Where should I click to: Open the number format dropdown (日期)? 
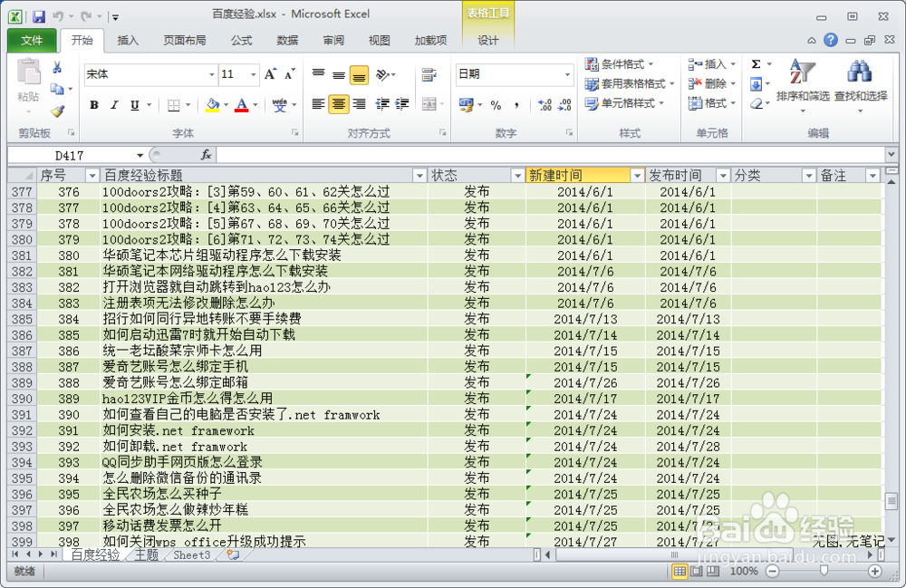click(x=567, y=74)
